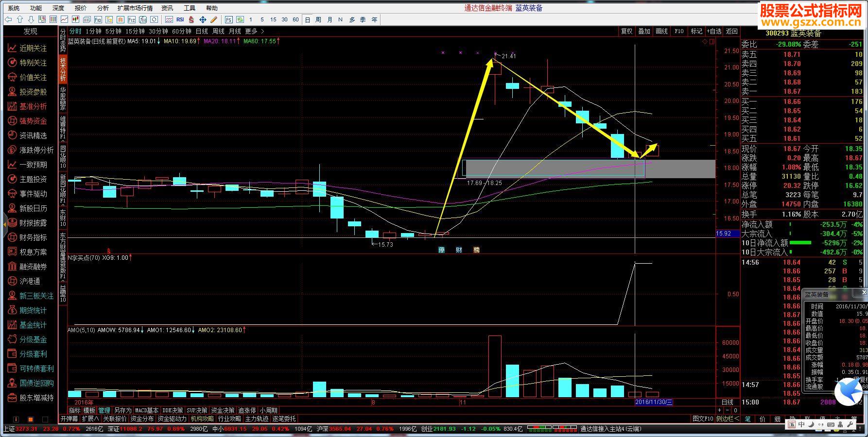The height and width of the screenshot is (437, 868).
Task: Click the RSI indicator toolbar icon
Action: [x=180, y=19]
